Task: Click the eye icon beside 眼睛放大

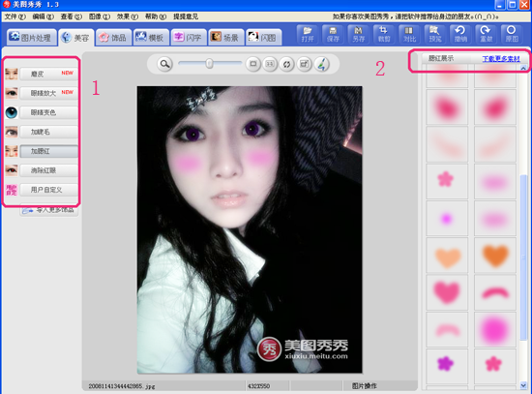Action: [x=12, y=93]
